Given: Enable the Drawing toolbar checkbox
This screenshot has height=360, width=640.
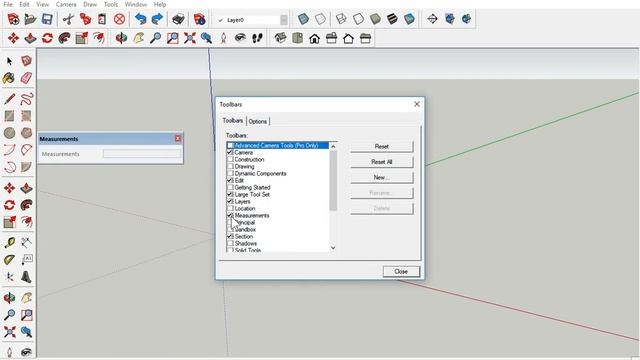Looking at the screenshot, I should coord(230,166).
